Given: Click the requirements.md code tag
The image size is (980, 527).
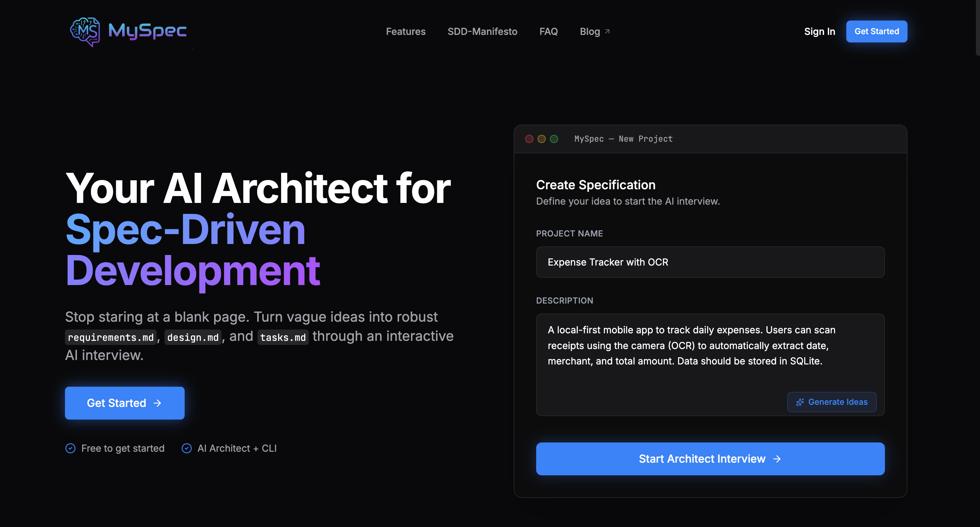Looking at the screenshot, I should (x=111, y=337).
